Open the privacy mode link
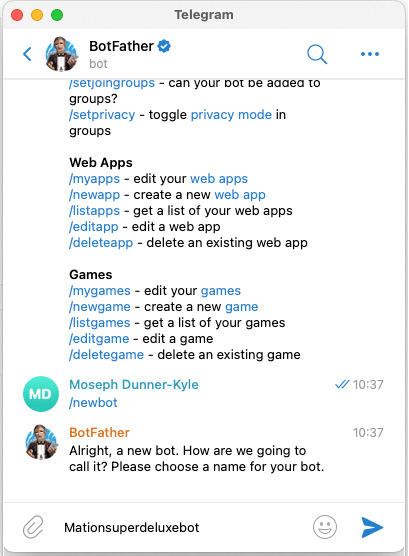Image resolution: width=409 pixels, height=556 pixels. point(231,115)
